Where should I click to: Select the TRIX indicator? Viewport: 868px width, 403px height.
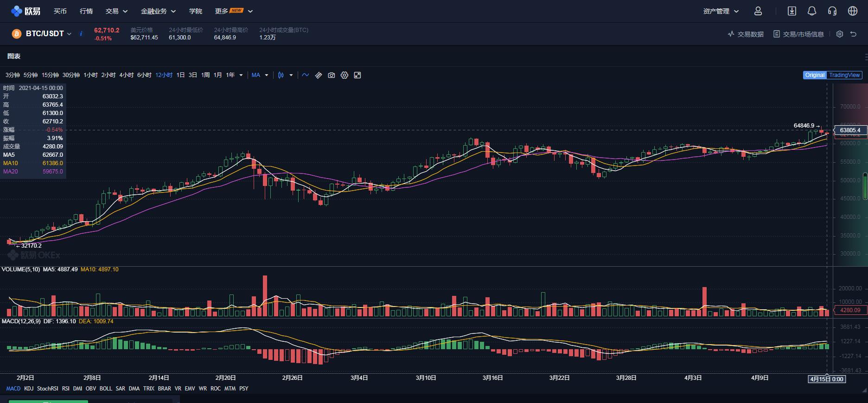148,389
